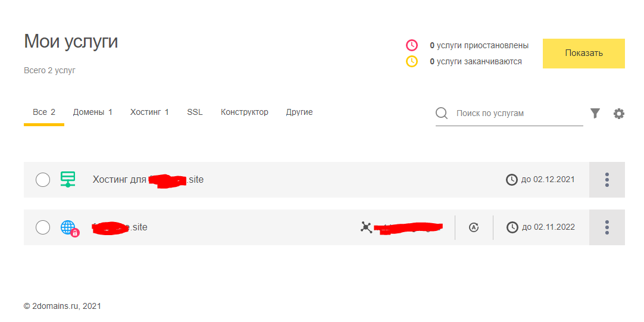This screenshot has width=644, height=322.
Task: Open services list settings gear
Action: coord(619,114)
